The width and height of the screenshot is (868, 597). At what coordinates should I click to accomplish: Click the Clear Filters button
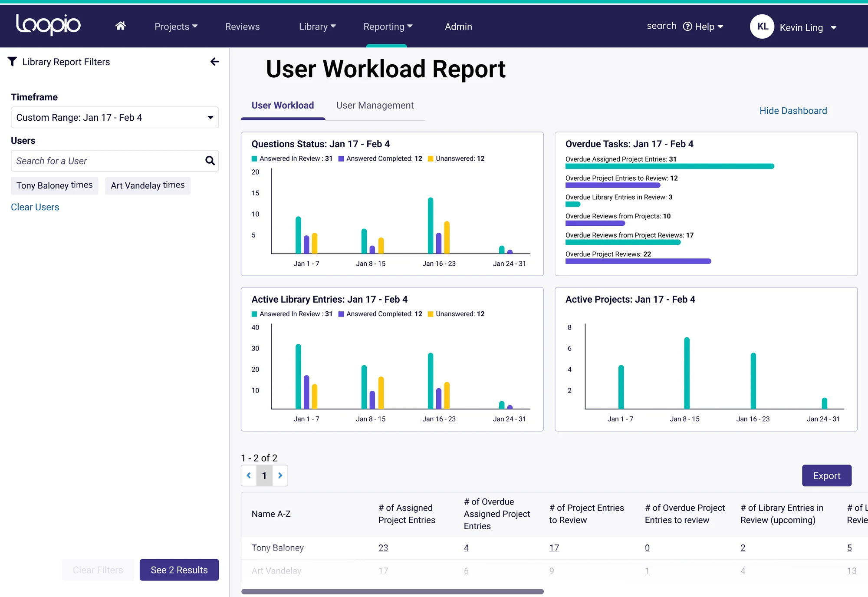[98, 570]
